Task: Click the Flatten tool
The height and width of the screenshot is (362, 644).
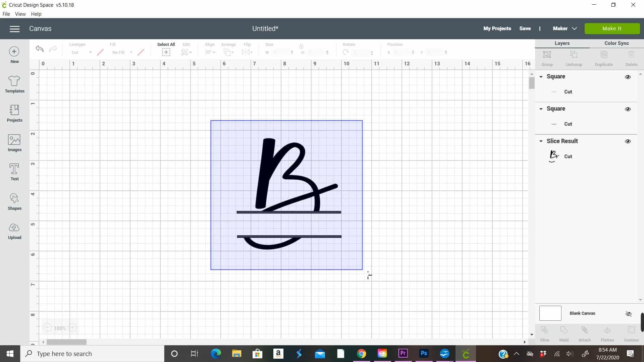Action: [x=607, y=330]
